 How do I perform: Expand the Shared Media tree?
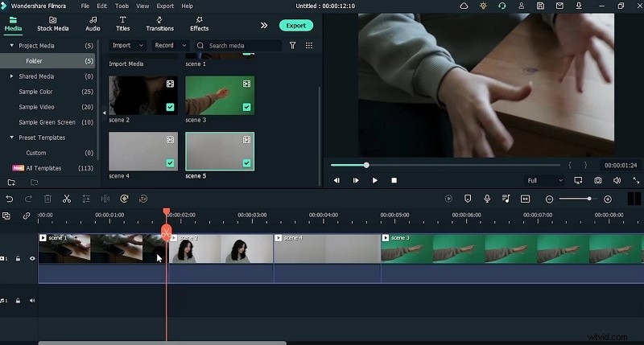(11, 76)
